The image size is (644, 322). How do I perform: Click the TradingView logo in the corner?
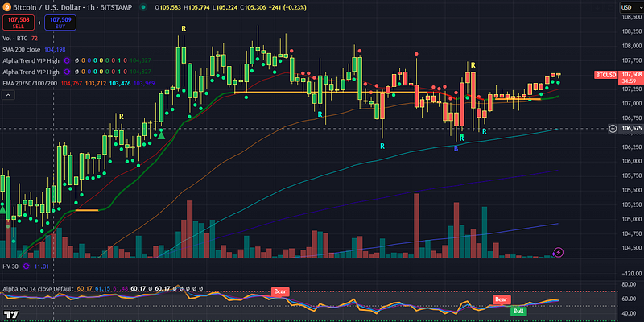pyautogui.click(x=12, y=316)
